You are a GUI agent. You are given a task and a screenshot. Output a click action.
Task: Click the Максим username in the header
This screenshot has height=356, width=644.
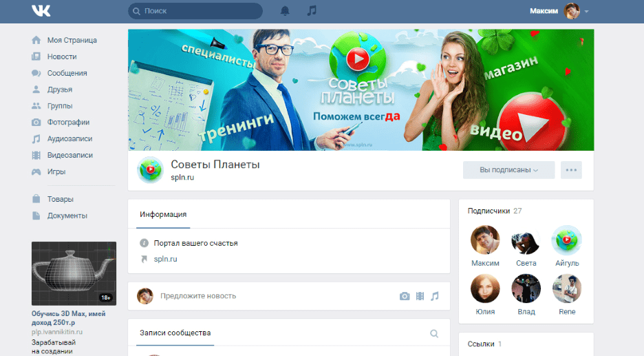coord(544,11)
